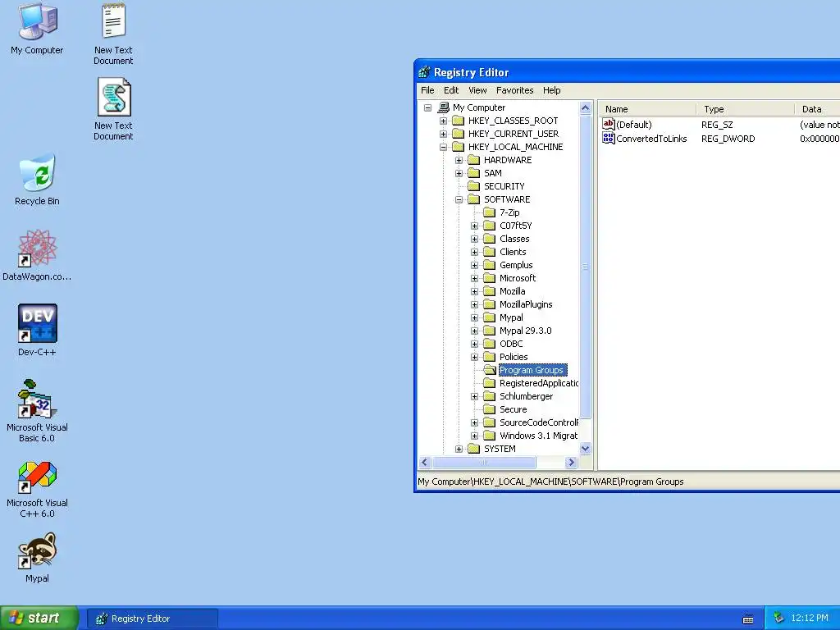
Task: Expand the ODBC key
Action: tap(475, 344)
